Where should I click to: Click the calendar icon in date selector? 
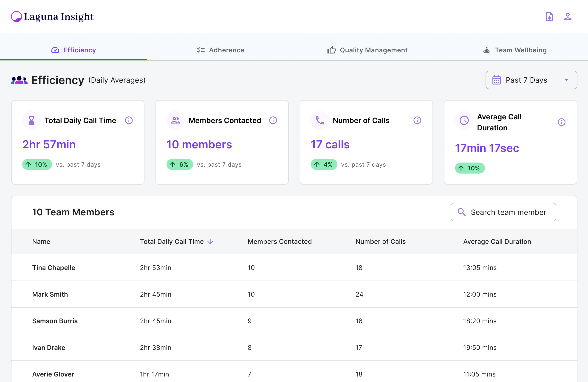point(496,80)
